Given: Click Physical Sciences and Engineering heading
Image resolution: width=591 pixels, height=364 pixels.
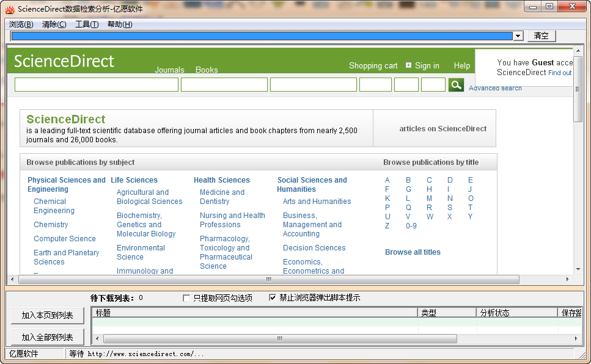Looking at the screenshot, I should click(x=67, y=184).
